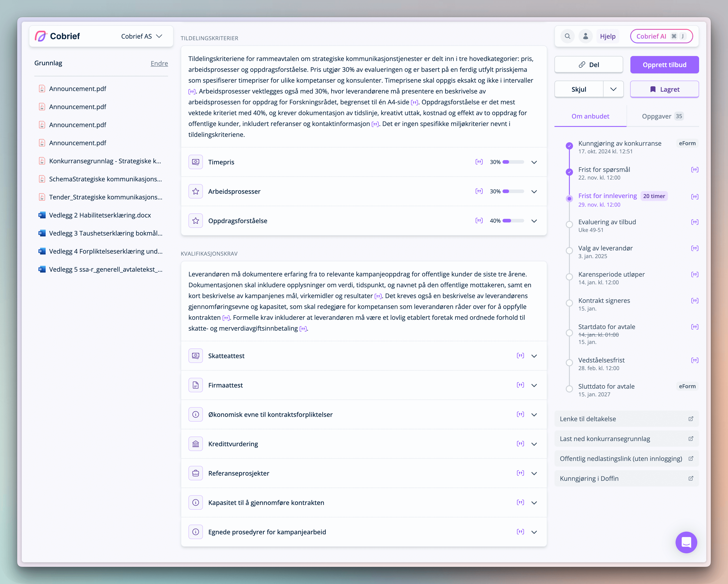728x584 pixels.
Task: Click the Skatteattest payment card icon
Action: tap(195, 355)
